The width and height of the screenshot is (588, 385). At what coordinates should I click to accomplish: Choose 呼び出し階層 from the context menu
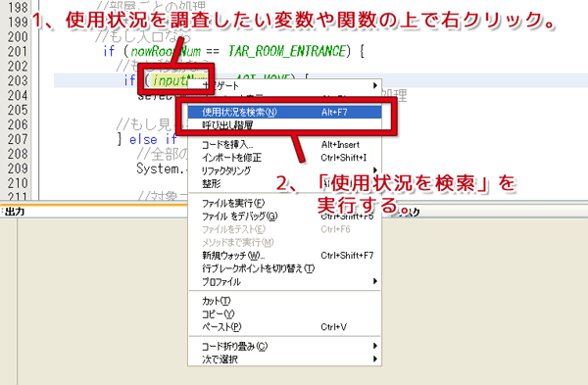click(x=284, y=124)
